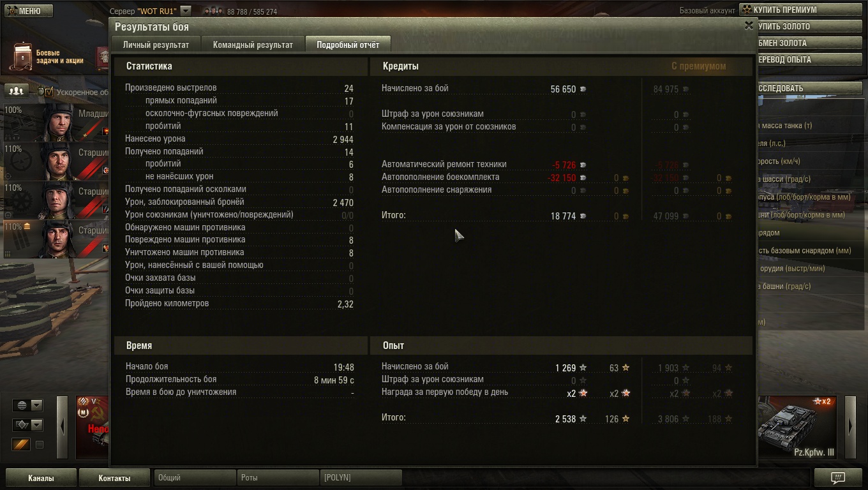Toggle the Ускоренное обучение checkbox

(50, 91)
